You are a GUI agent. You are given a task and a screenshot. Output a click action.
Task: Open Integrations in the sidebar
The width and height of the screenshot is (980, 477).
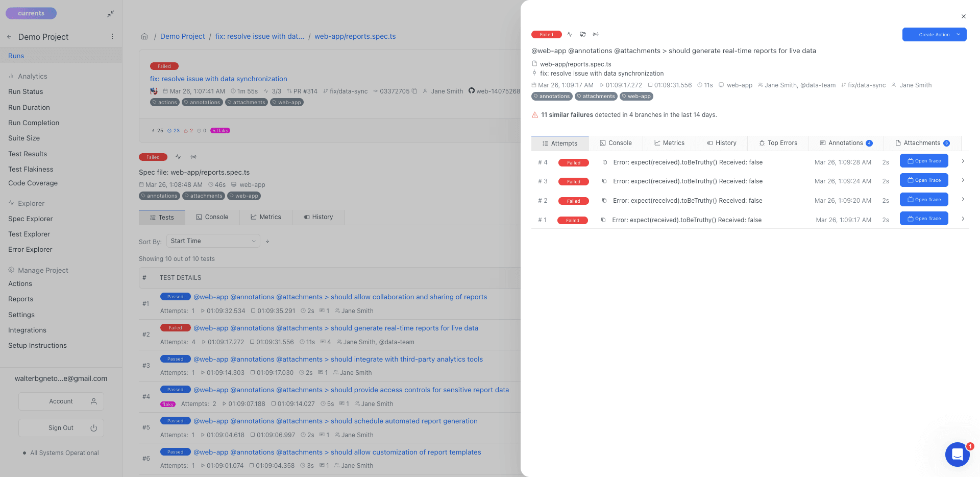[x=27, y=330]
